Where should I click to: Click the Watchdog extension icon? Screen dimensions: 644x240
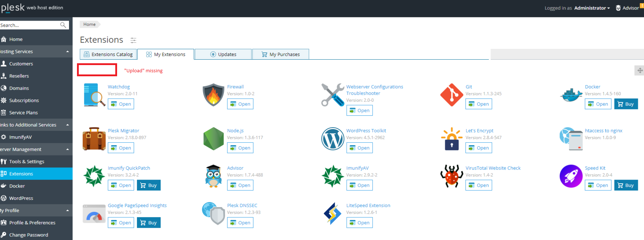tap(94, 95)
